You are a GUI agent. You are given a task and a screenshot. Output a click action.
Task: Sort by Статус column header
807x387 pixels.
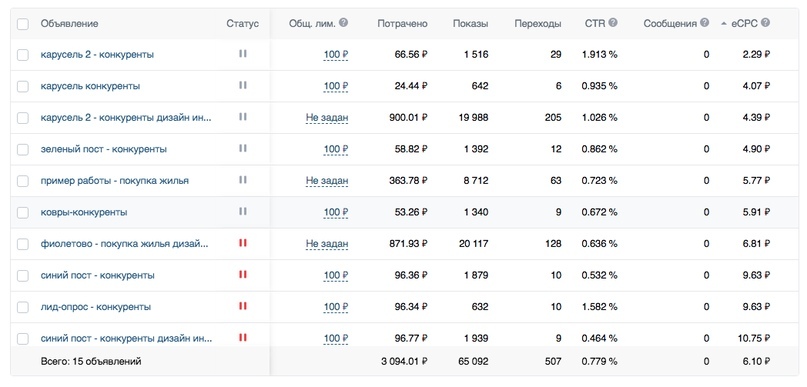pos(242,24)
